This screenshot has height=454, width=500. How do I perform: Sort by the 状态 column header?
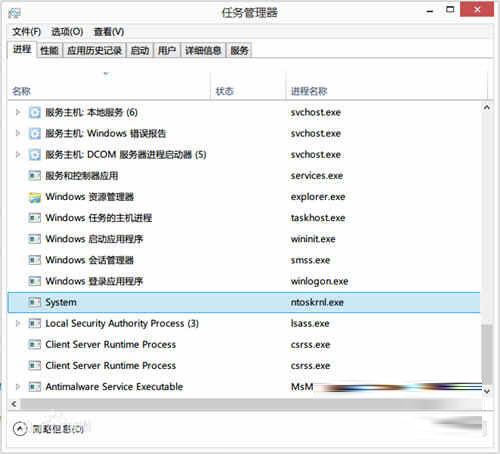point(248,86)
